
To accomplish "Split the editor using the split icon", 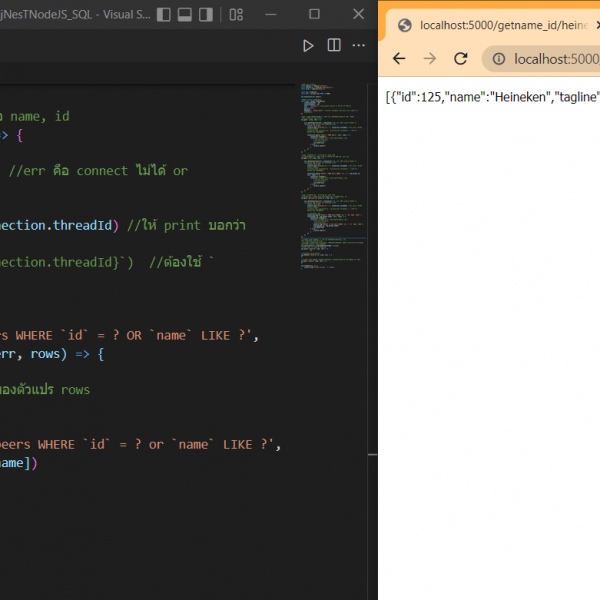I will pos(334,45).
